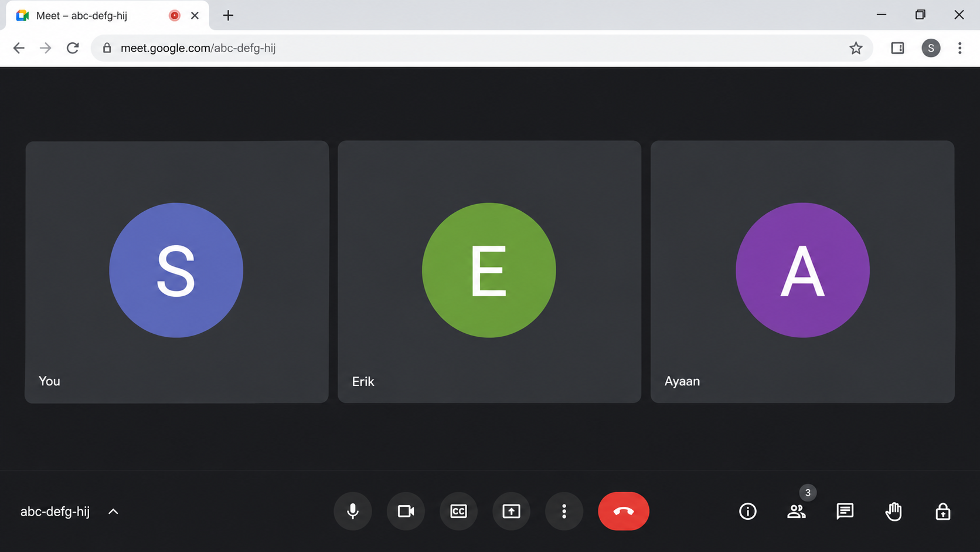
Task: View site information lock icon
Action: pos(107,48)
